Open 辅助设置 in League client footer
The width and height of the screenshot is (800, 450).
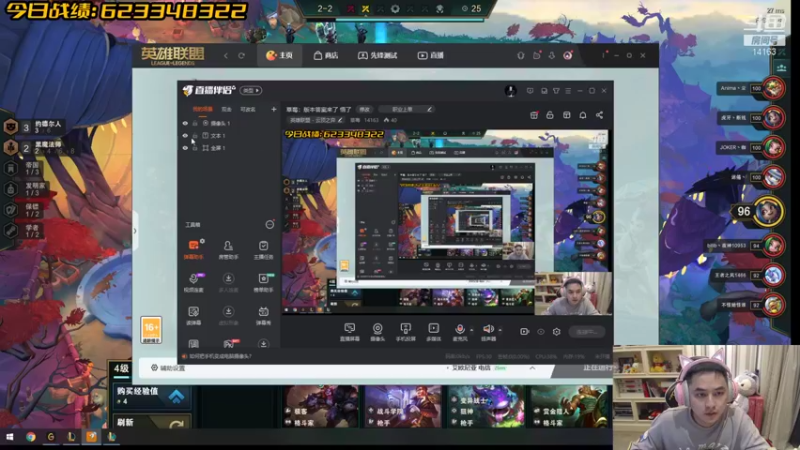168,368
